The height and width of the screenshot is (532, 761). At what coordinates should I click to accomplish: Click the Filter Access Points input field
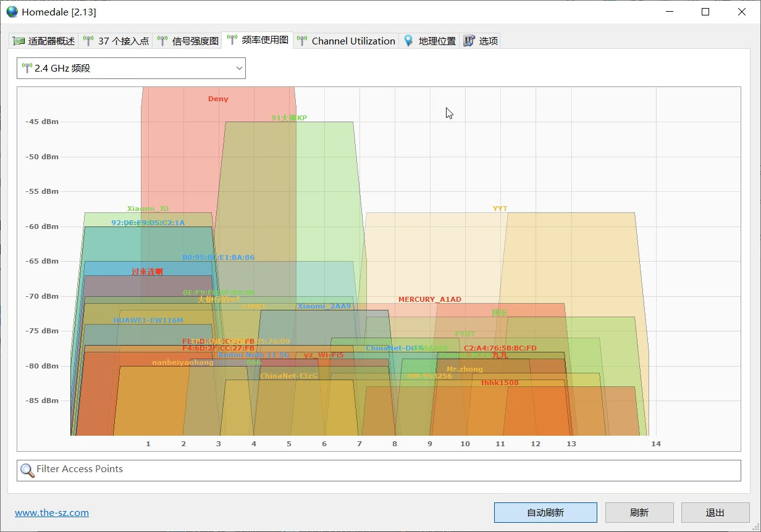pos(383,470)
